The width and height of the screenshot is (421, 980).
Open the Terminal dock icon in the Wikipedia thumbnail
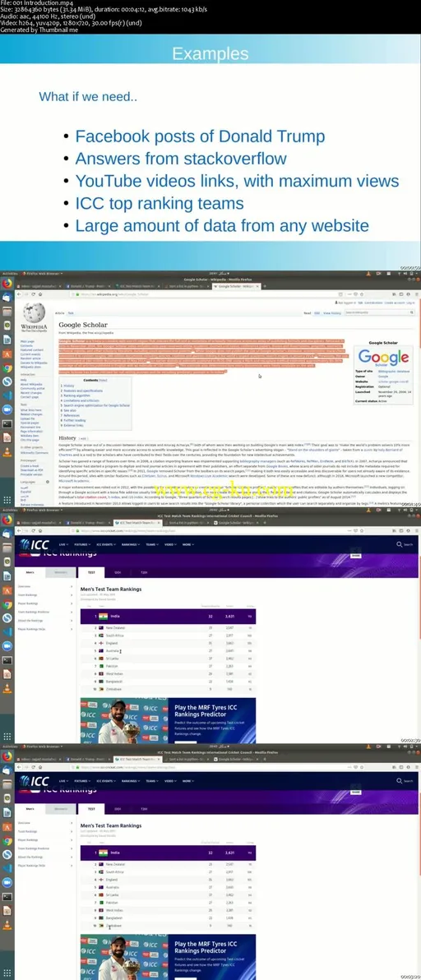coord(7,423)
